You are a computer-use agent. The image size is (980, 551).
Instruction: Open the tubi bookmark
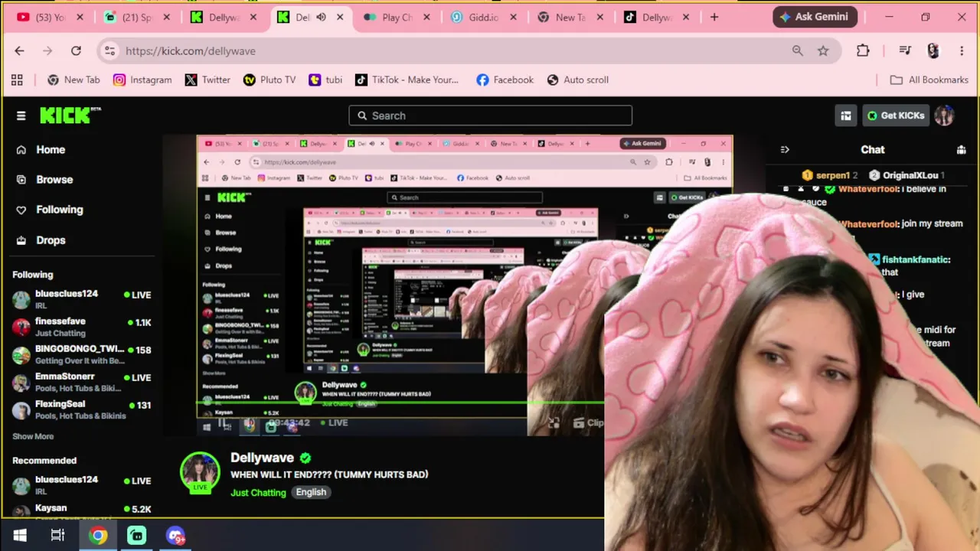click(325, 80)
